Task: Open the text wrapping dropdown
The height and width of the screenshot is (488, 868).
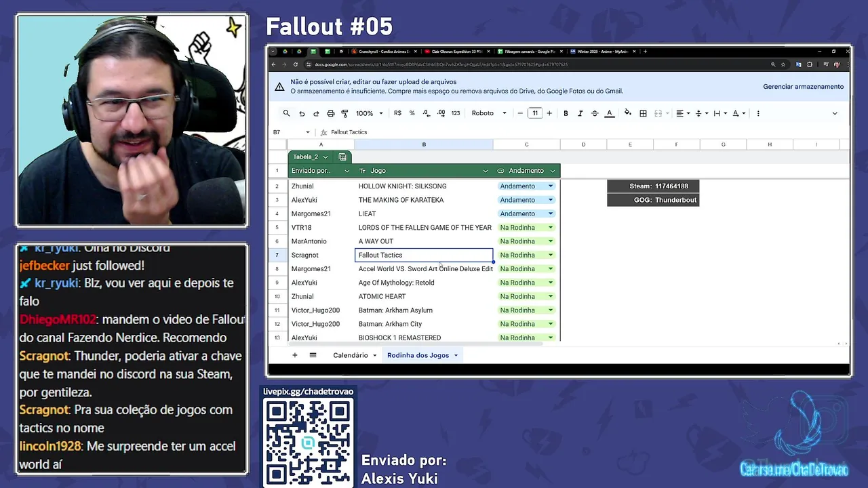Action: pos(719,113)
